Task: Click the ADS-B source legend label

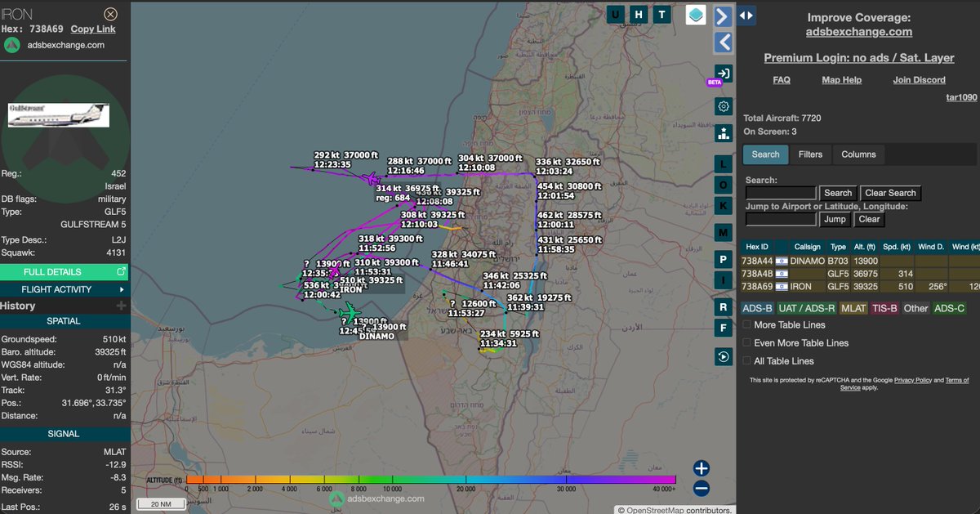Action: pyautogui.click(x=757, y=308)
